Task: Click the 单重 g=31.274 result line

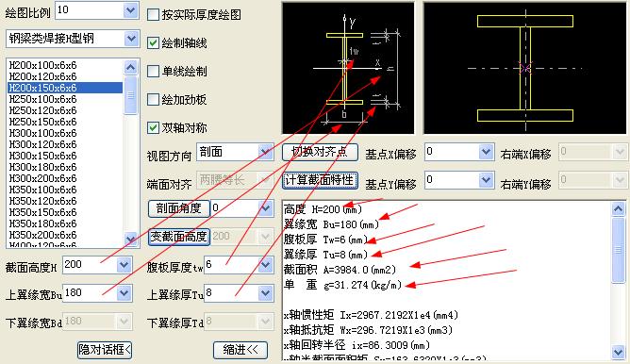Action: pos(342,285)
